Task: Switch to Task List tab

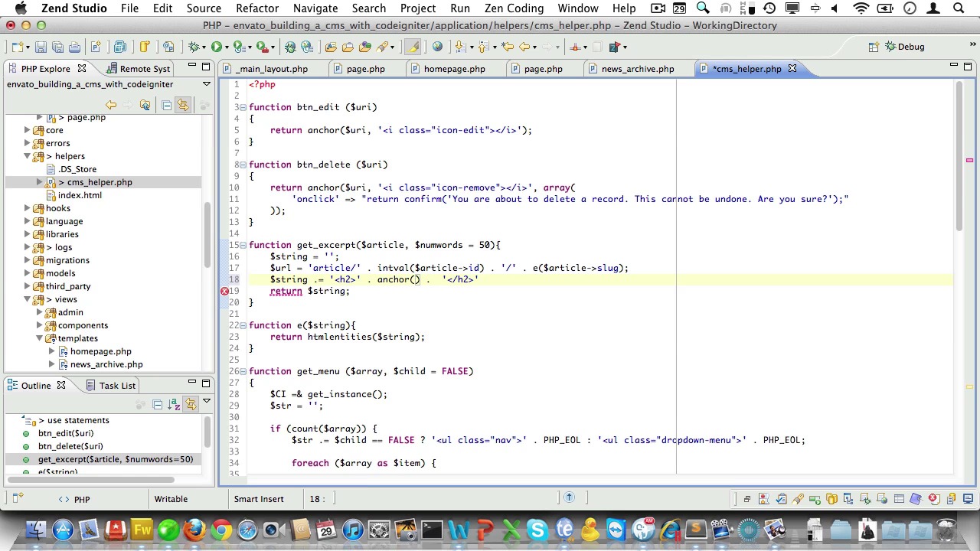Action: point(110,386)
